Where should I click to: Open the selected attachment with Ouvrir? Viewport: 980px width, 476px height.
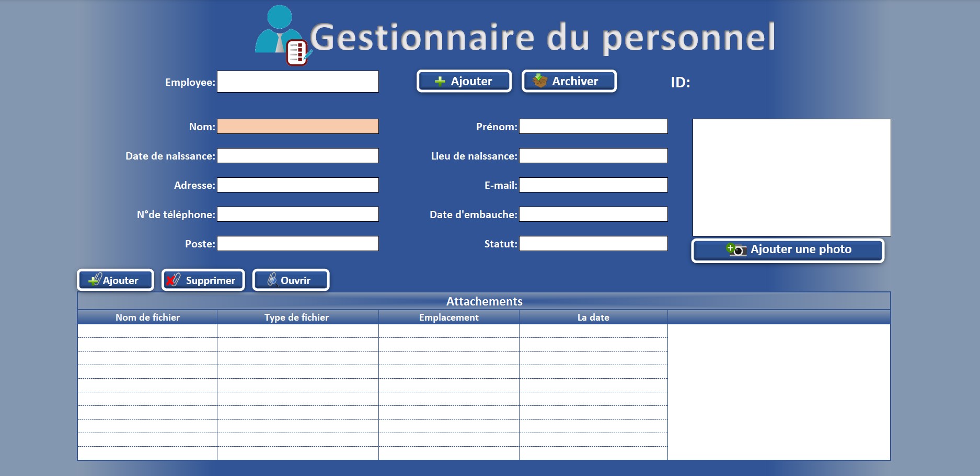[x=291, y=280]
